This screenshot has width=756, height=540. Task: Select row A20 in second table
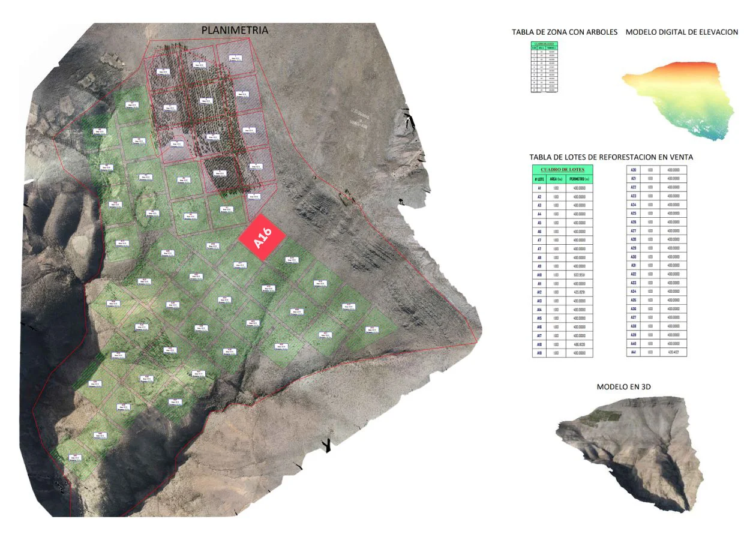point(656,170)
